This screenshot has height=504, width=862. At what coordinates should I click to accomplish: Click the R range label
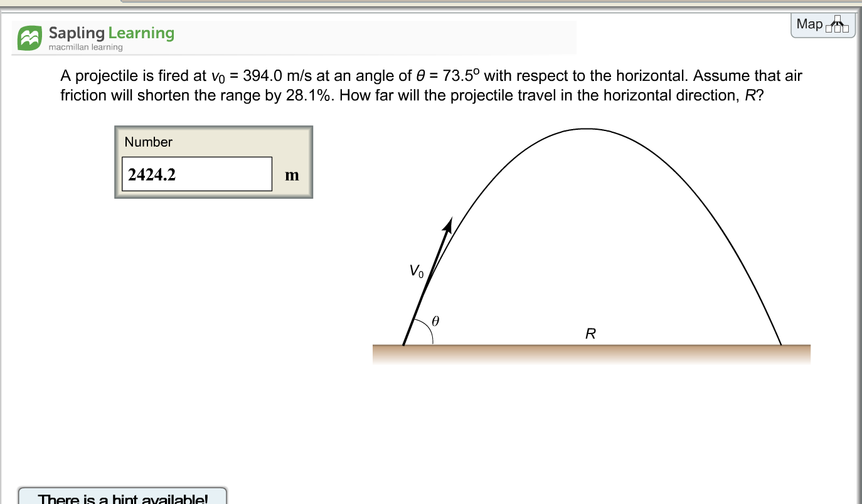(588, 333)
